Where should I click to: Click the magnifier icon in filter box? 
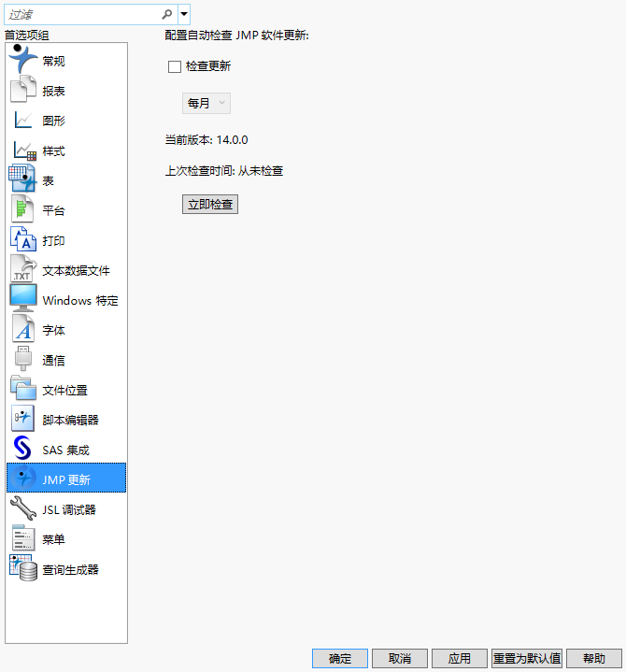166,15
